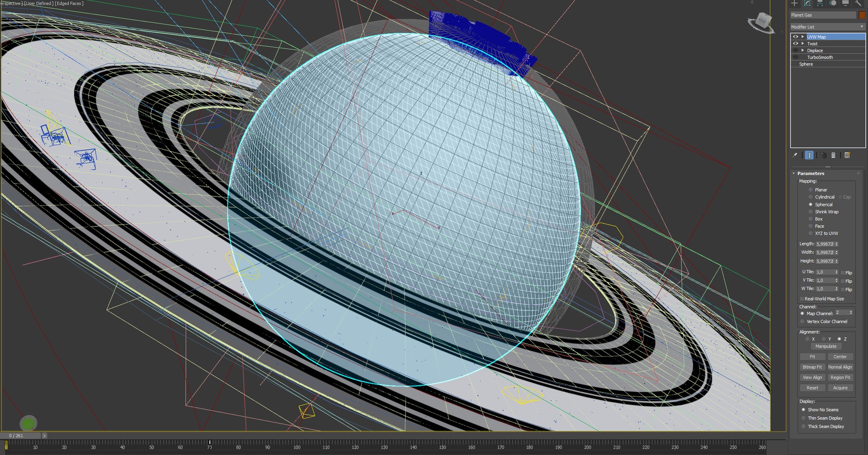Check Flip for U Tile
The height and width of the screenshot is (455, 868).
(843, 273)
